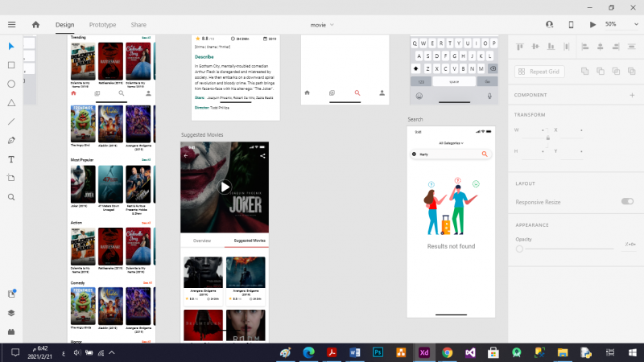
Task: Go to the Adobe XD Home screen
Action: (35, 25)
